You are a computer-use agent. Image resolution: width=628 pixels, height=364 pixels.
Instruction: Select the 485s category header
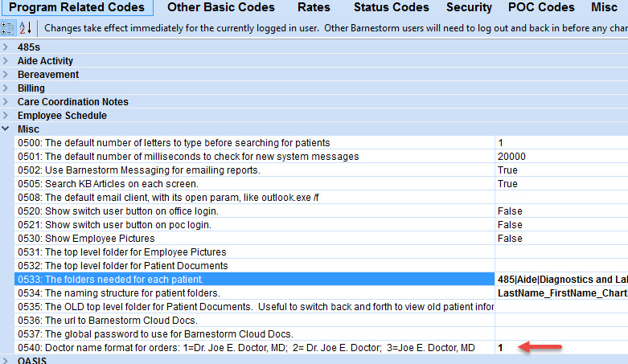[29, 47]
